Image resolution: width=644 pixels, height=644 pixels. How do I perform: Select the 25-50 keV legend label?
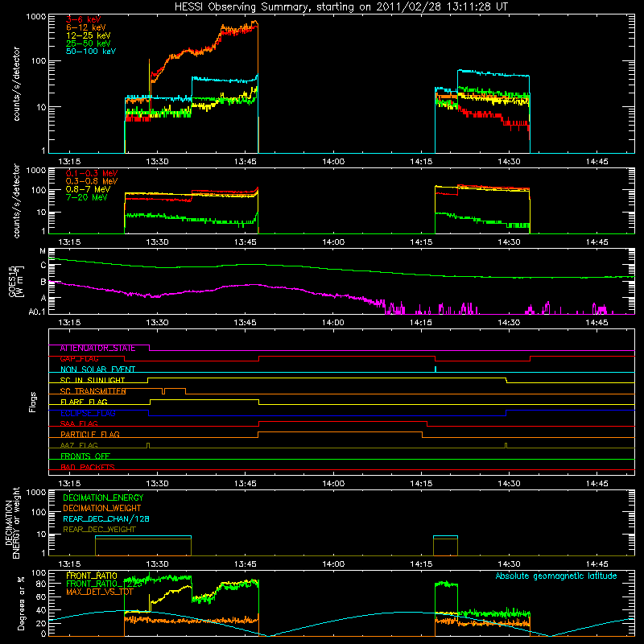coord(89,43)
